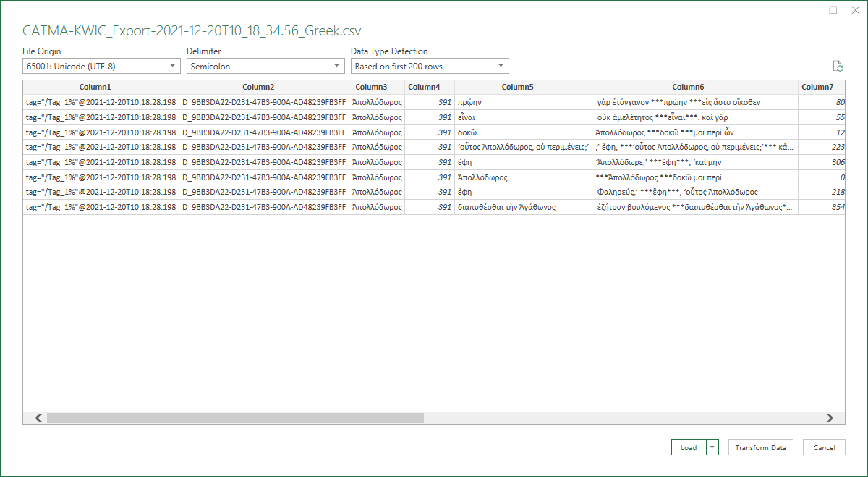The image size is (868, 477).
Task: Click the left scroll arrow of the preview
Action: click(35, 418)
